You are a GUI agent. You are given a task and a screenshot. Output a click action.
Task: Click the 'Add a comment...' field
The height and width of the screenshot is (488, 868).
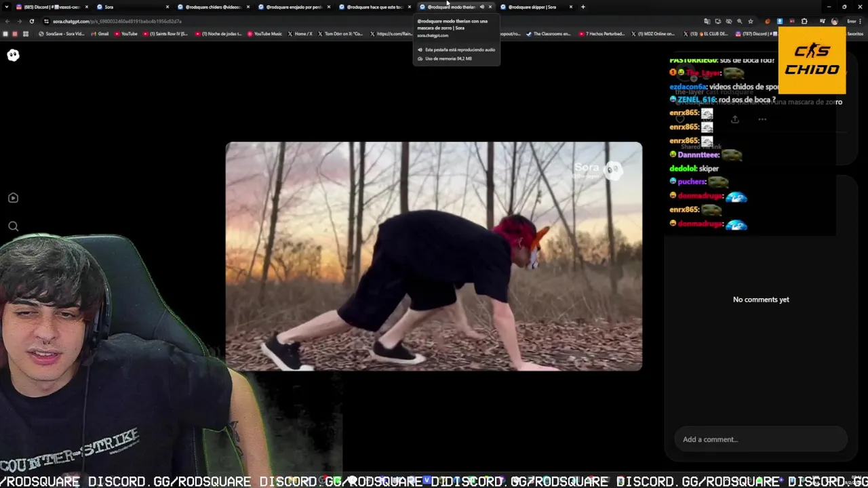pyautogui.click(x=760, y=439)
